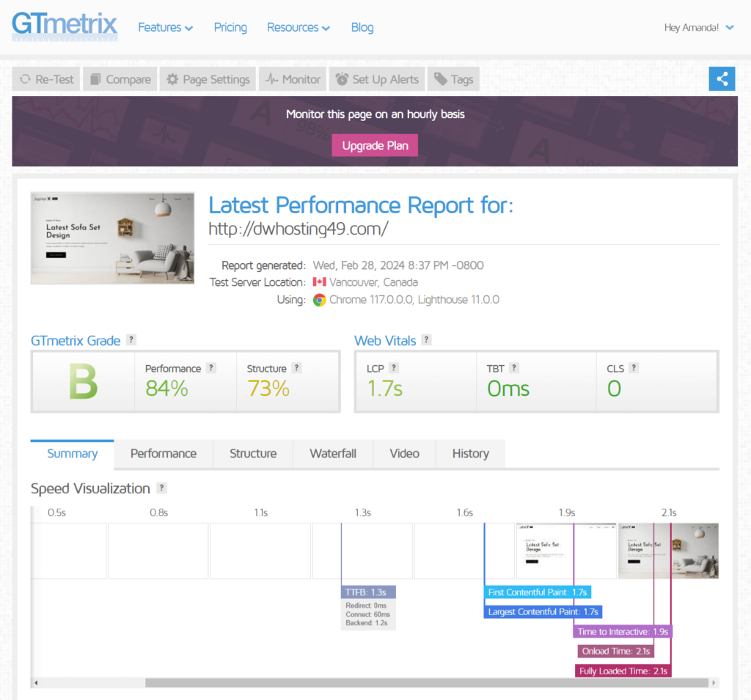Screen dimensions: 751x700
Task: Click the Largest Contentful Paint marker
Action: click(x=543, y=612)
